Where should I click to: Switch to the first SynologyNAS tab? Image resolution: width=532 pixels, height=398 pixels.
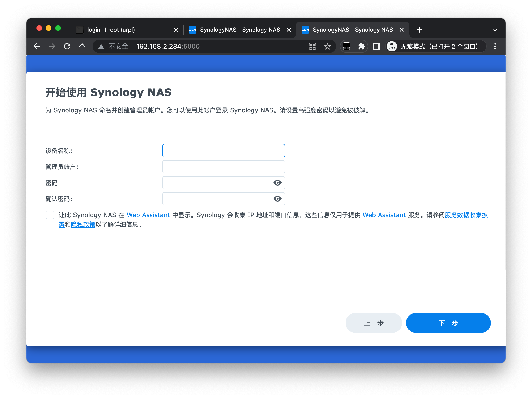(x=240, y=30)
